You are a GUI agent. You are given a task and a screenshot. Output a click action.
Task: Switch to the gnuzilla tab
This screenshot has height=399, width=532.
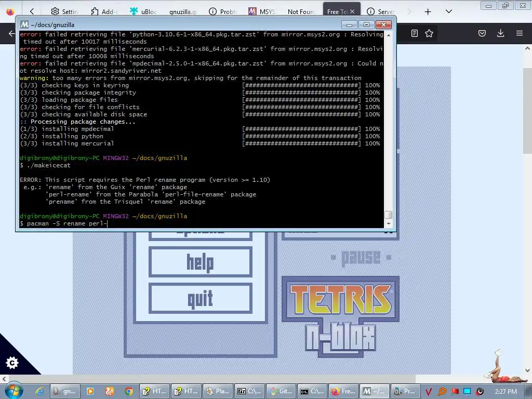(x=183, y=11)
